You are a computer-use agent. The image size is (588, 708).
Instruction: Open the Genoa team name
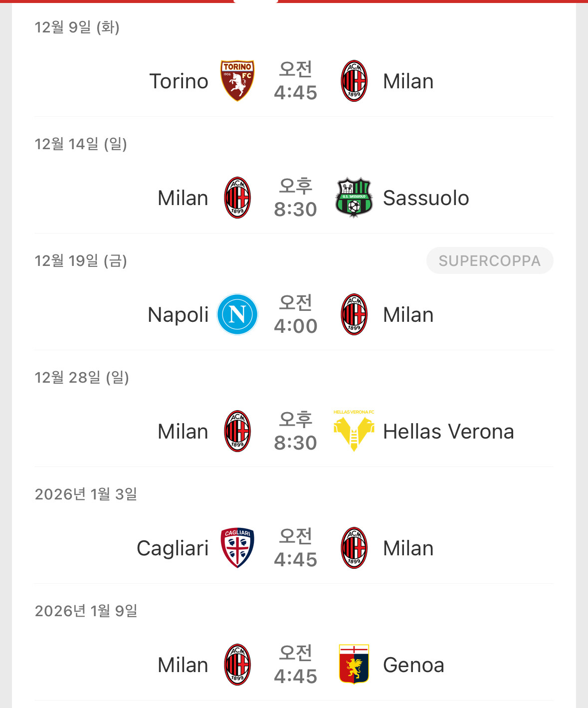click(x=413, y=665)
